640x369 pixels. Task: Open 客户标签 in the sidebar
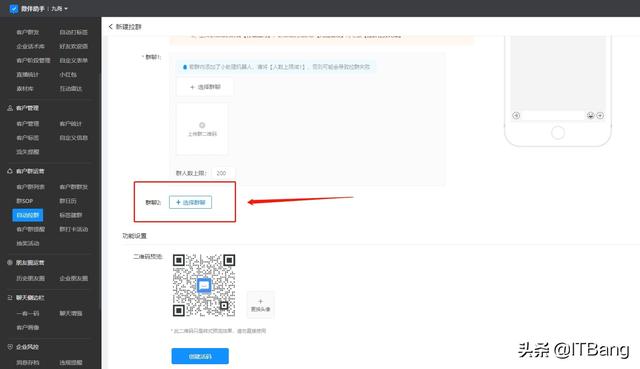pyautogui.click(x=28, y=138)
